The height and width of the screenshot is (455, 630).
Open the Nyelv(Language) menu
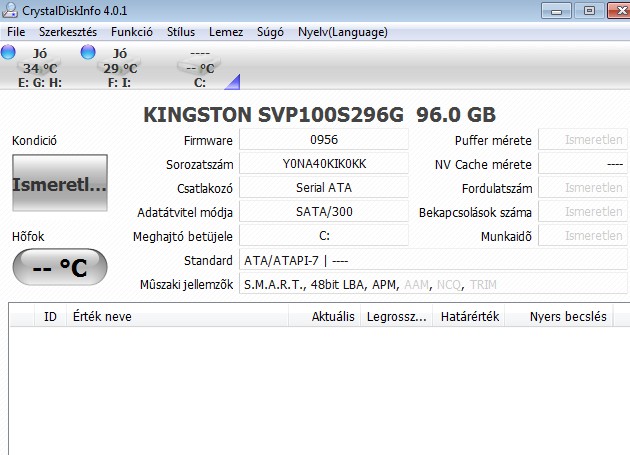tap(343, 32)
